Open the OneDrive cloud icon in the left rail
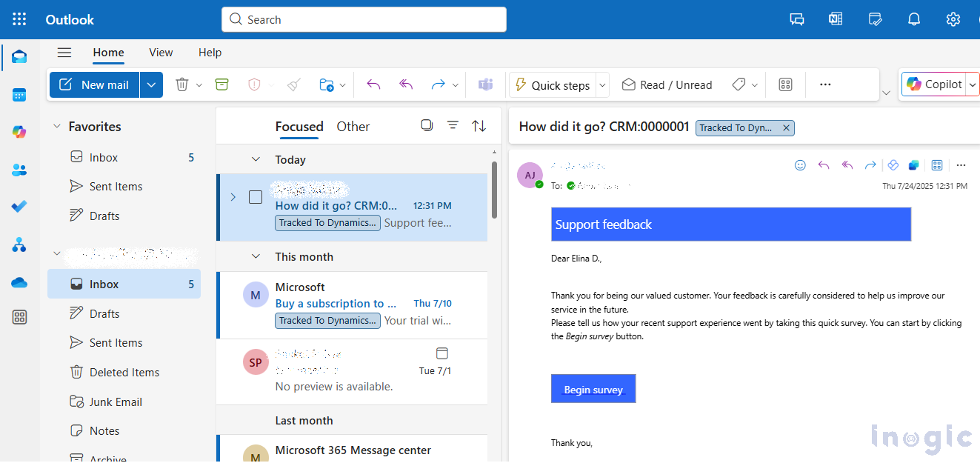Viewport: 980px width, 463px height. [19, 282]
